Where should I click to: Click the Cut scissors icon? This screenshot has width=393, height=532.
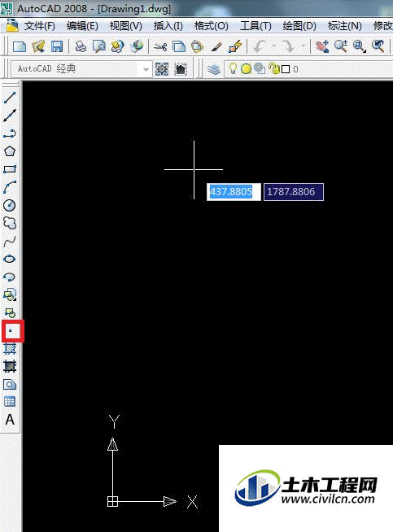[160, 46]
